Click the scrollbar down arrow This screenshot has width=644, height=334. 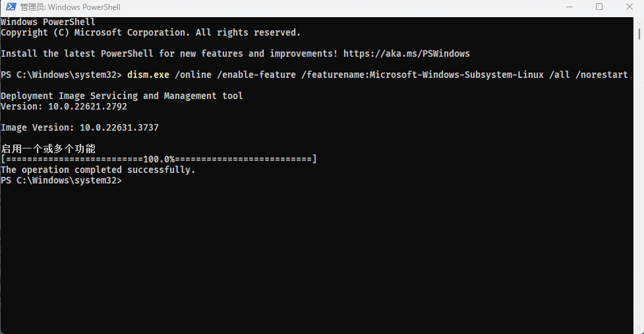(x=639, y=328)
